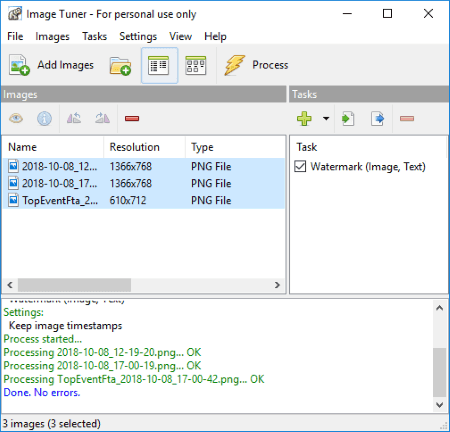Click the list's right scroll arrow
The image size is (450, 432).
(x=277, y=285)
